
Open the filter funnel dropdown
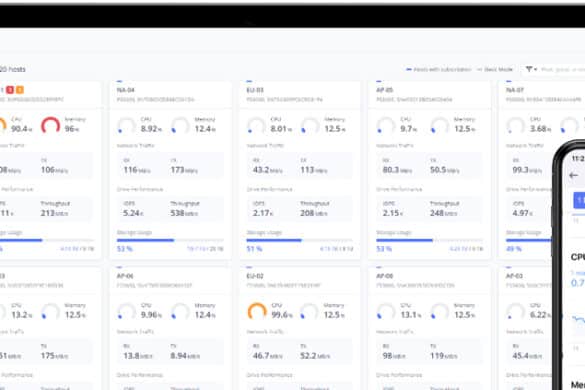pos(531,69)
